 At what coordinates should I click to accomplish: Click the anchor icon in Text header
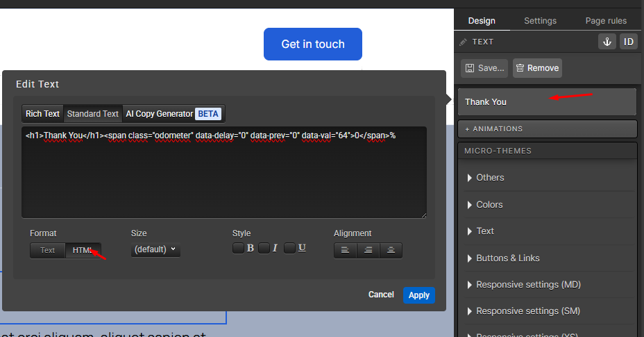[x=607, y=42]
